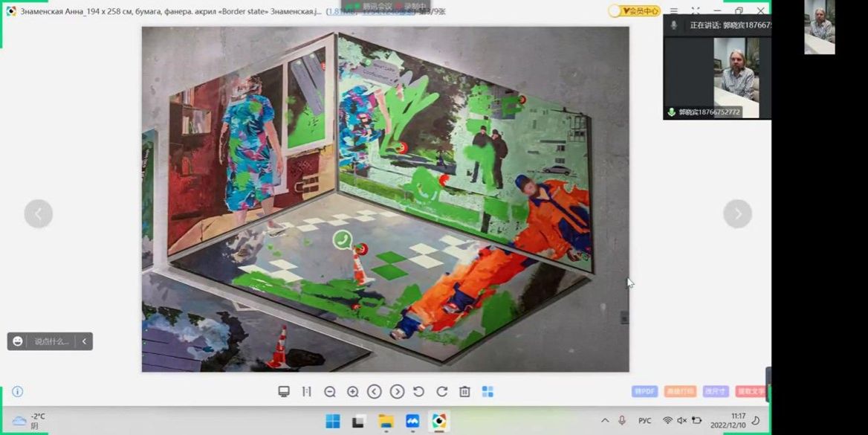
Task: Open the blue grid tools icon
Action: coord(488,392)
